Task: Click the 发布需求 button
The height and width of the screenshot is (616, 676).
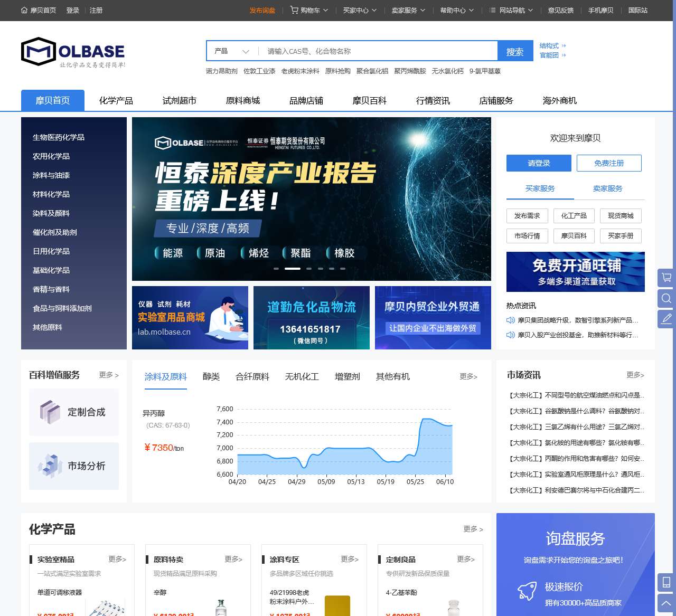Action: click(527, 215)
